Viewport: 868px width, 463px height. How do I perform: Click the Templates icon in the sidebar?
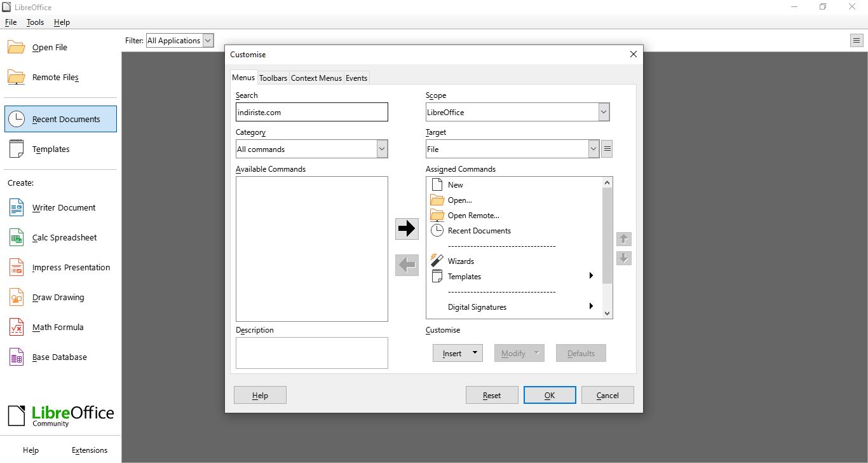[x=17, y=149]
